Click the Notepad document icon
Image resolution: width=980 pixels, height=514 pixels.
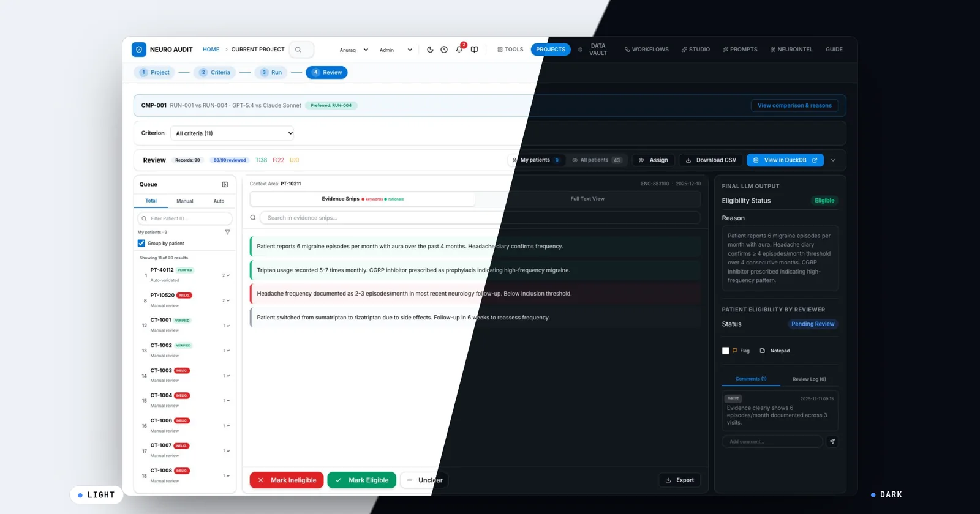[763, 351]
